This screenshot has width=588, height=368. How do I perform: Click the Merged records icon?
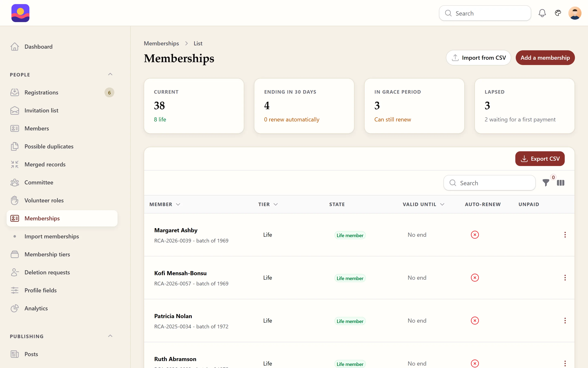click(x=14, y=164)
